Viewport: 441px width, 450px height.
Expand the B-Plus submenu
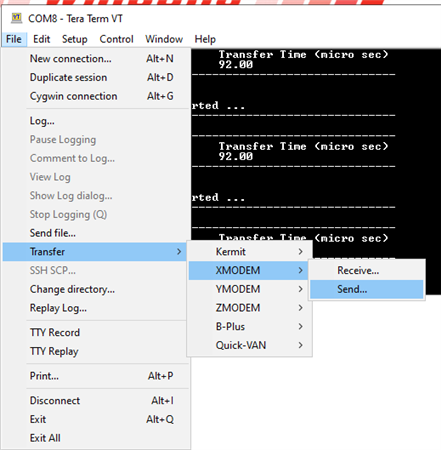250,326
